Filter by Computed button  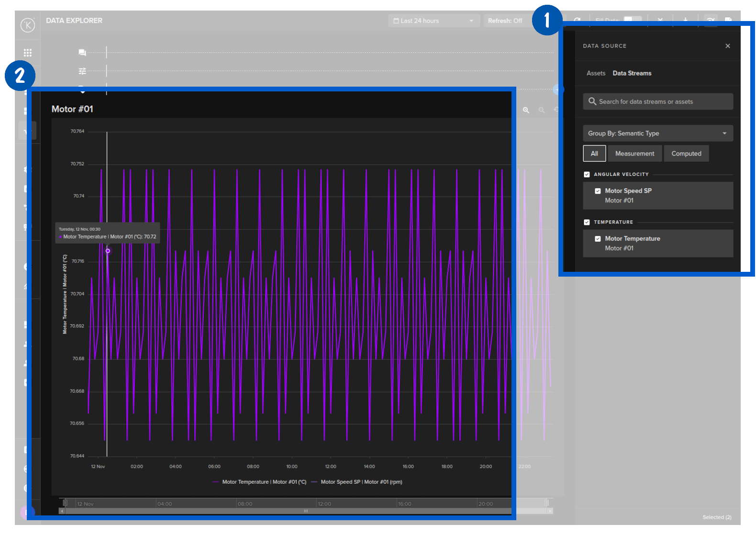pos(686,154)
